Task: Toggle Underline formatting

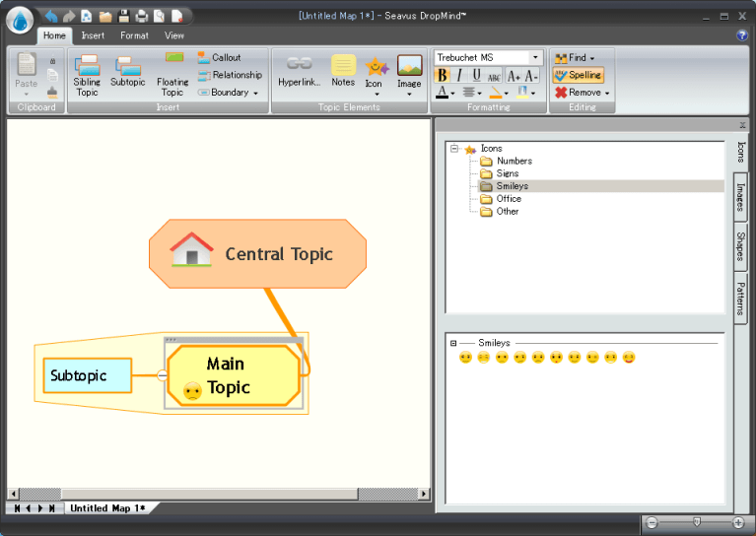Action: (477, 75)
